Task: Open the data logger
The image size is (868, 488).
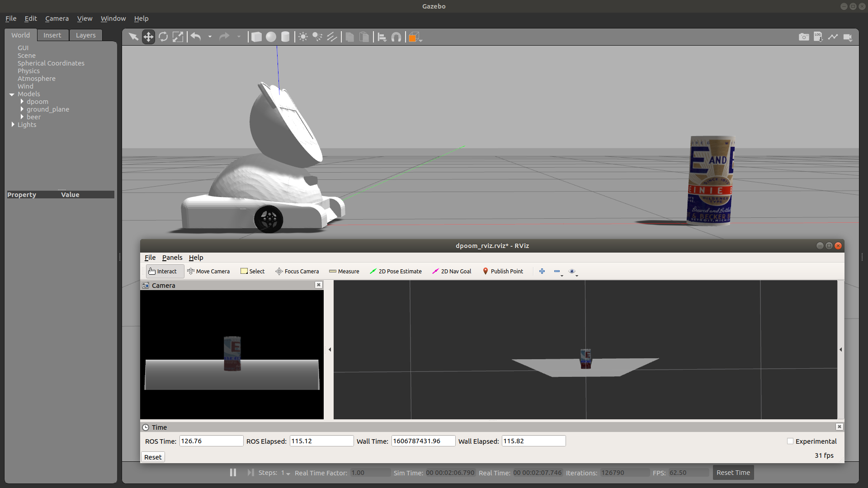Action: pos(818,37)
